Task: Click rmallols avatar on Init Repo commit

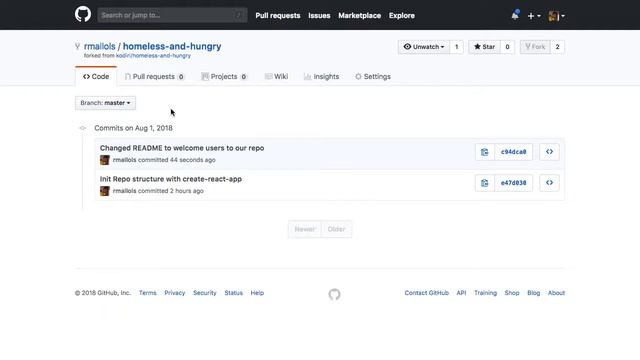Action: click(x=105, y=191)
